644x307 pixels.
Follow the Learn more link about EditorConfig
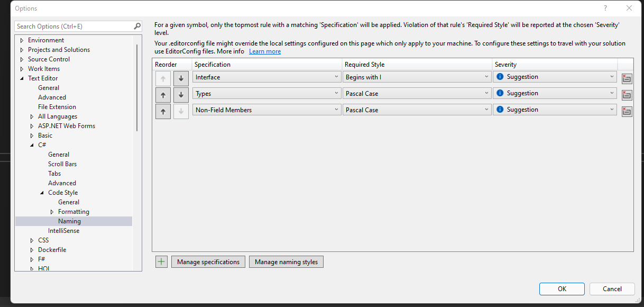[264, 51]
